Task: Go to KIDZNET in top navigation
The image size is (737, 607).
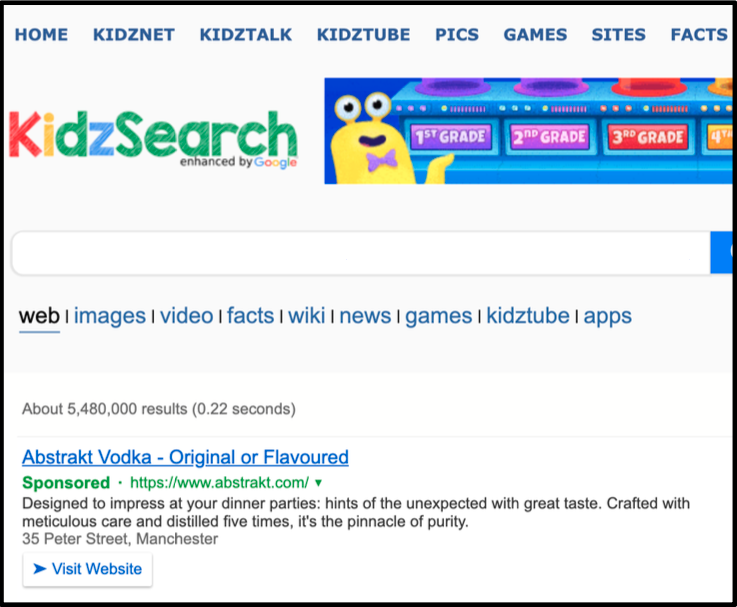Action: [134, 35]
